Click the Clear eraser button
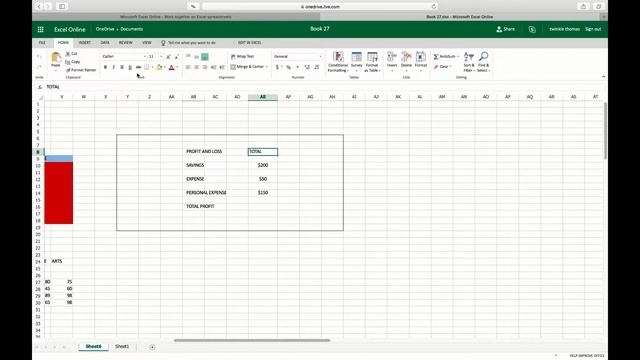The image size is (640, 360). [x=442, y=67]
